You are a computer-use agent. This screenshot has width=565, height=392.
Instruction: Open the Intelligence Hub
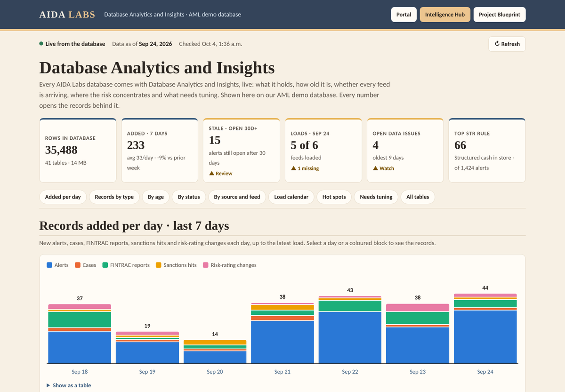click(x=445, y=15)
